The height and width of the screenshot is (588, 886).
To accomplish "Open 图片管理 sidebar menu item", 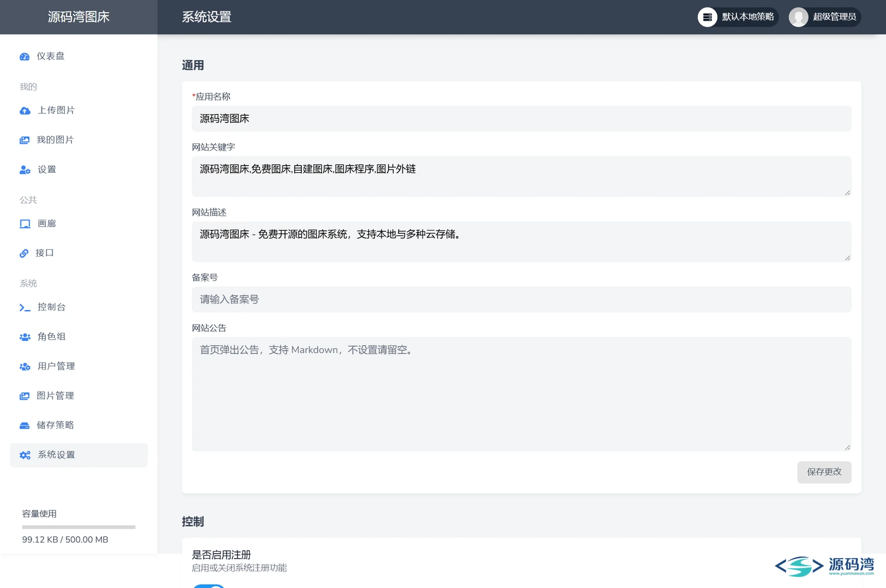I will pyautogui.click(x=79, y=396).
